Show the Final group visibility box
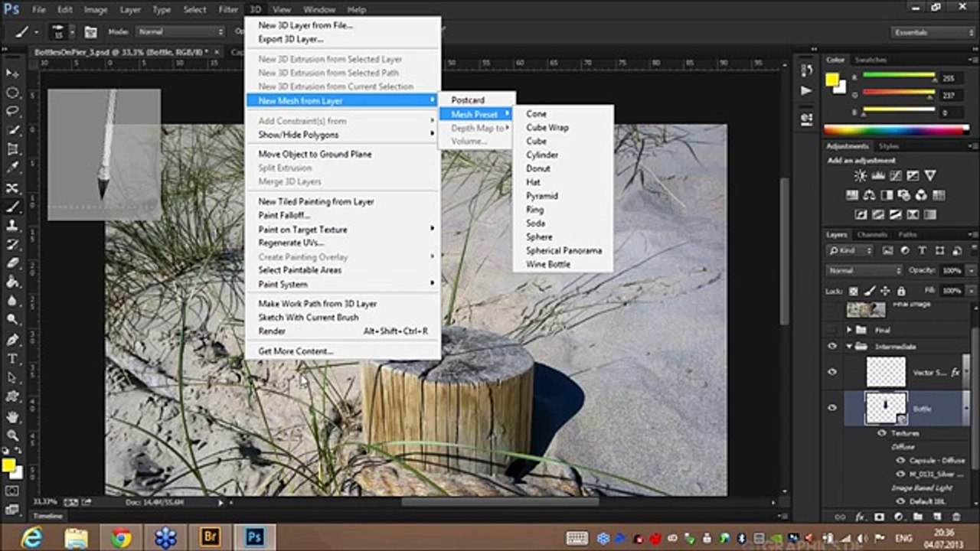 (832, 330)
